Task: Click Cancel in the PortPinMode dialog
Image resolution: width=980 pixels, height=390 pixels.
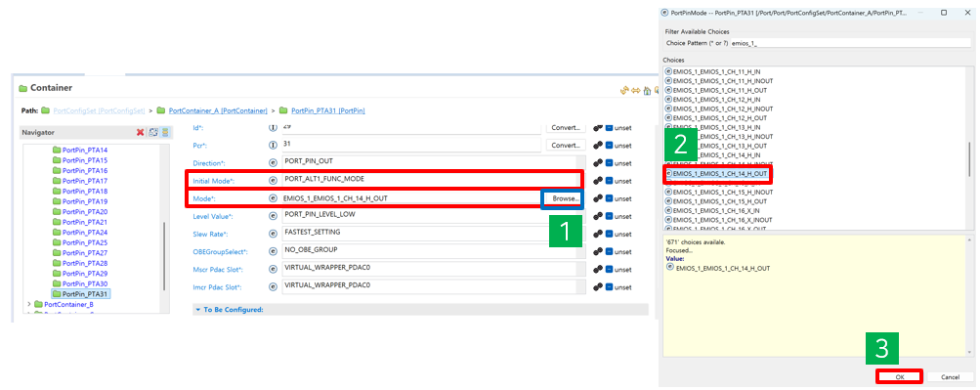Action: (x=950, y=377)
